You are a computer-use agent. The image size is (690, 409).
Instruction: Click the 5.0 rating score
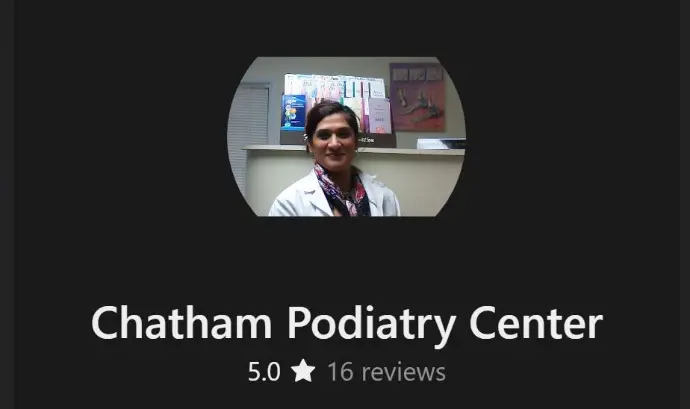click(x=264, y=372)
